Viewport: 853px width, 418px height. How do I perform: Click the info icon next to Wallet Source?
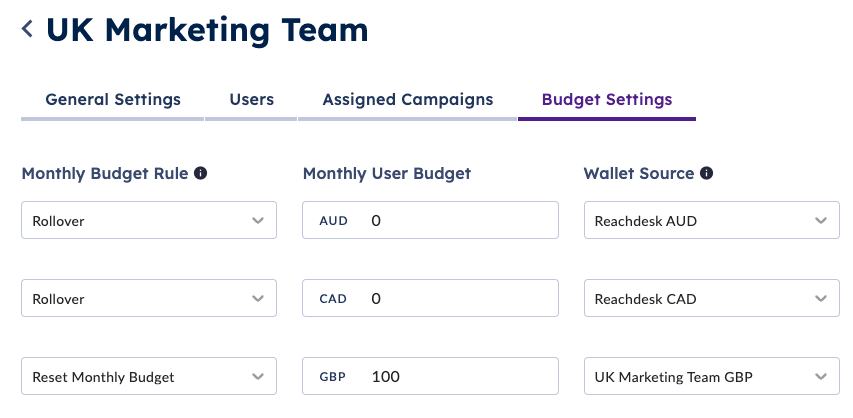coord(706,173)
